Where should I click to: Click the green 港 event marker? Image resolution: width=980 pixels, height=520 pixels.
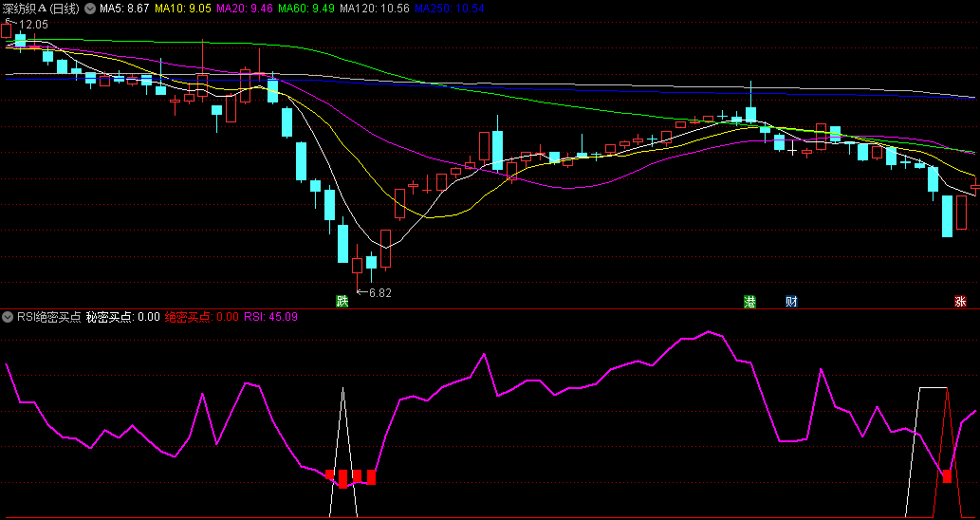749,302
